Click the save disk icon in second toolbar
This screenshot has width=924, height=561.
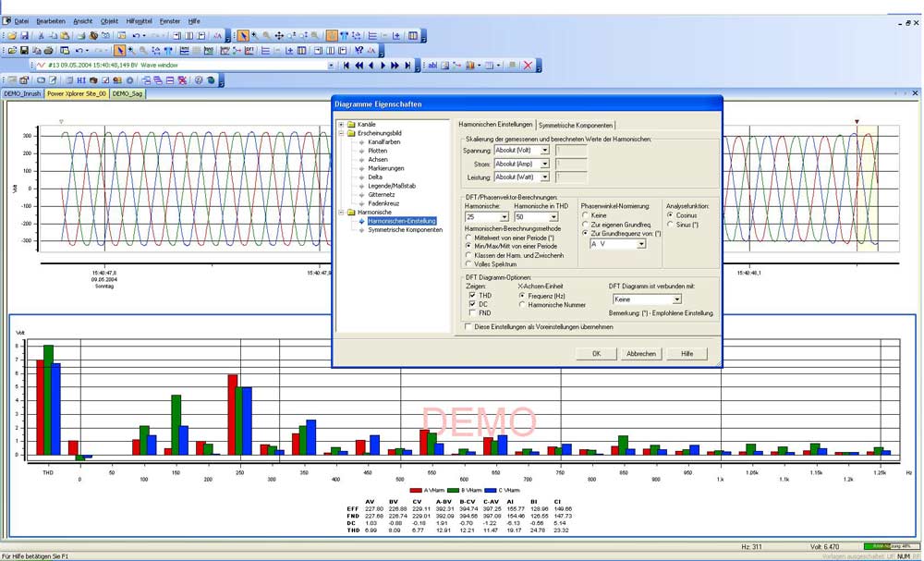click(25, 50)
